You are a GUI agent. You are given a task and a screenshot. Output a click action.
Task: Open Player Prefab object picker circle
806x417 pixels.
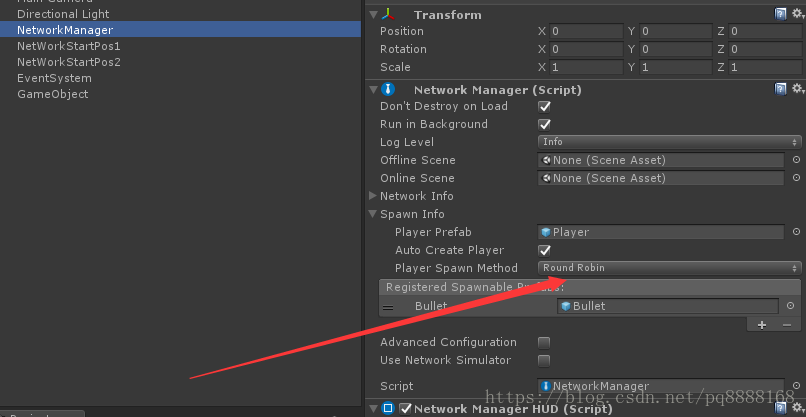796,232
